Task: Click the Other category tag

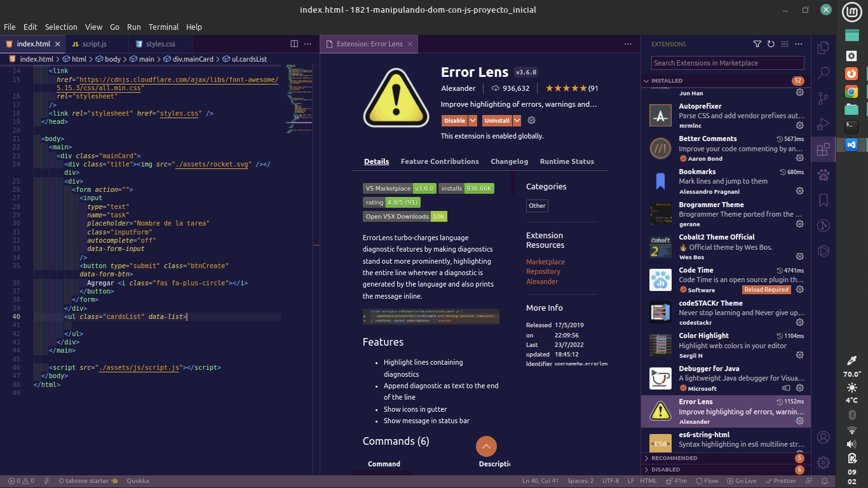Action: [x=537, y=206]
